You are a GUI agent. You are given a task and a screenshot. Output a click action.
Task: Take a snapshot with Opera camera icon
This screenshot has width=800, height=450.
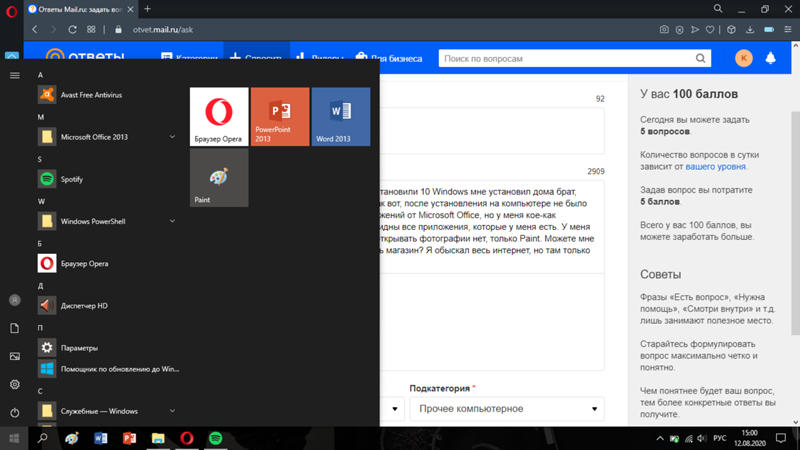pyautogui.click(x=664, y=30)
